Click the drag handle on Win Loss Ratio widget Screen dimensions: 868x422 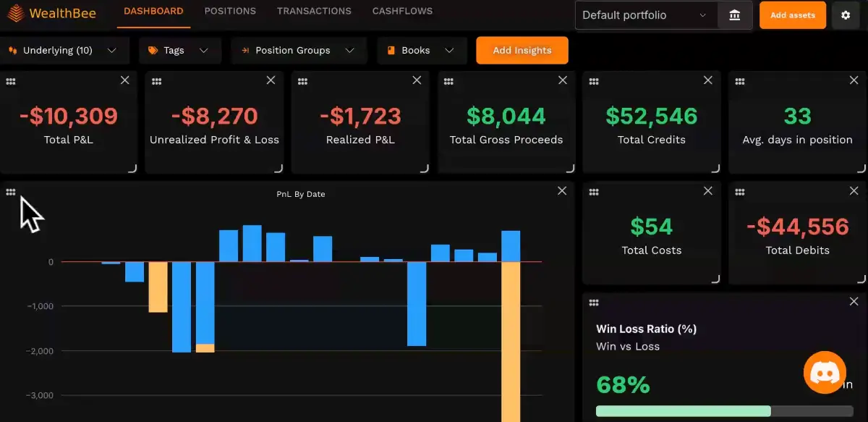[x=594, y=302]
